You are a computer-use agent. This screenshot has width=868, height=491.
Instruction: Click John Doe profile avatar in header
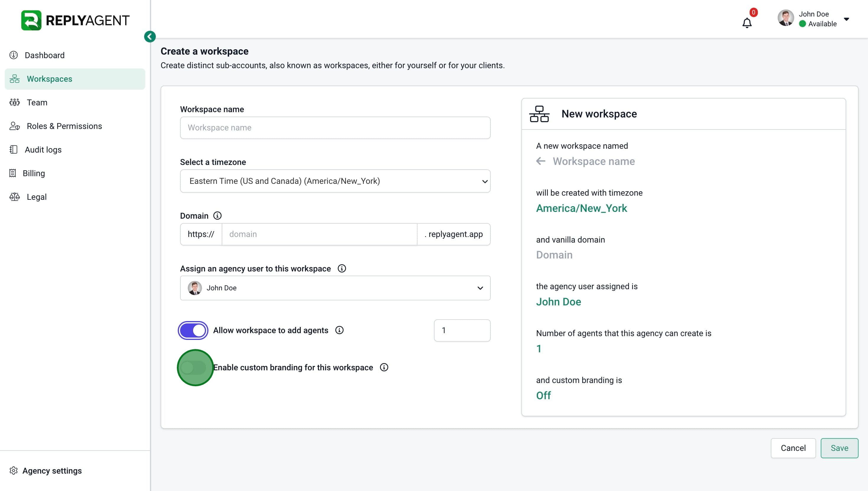pos(786,19)
